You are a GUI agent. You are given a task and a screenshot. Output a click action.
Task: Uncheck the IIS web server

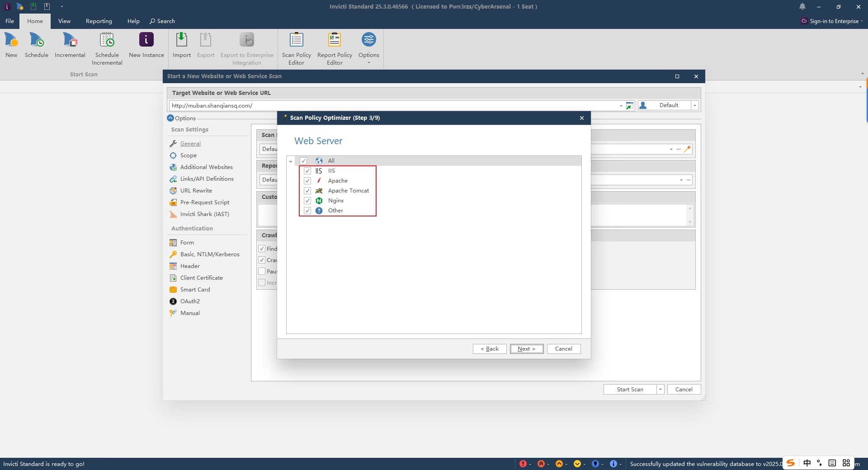point(307,171)
